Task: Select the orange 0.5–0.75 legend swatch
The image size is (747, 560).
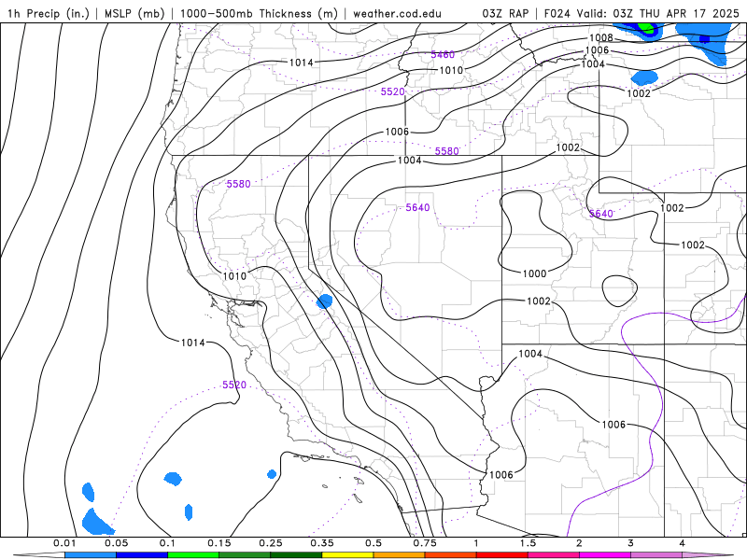Action: [x=400, y=555]
